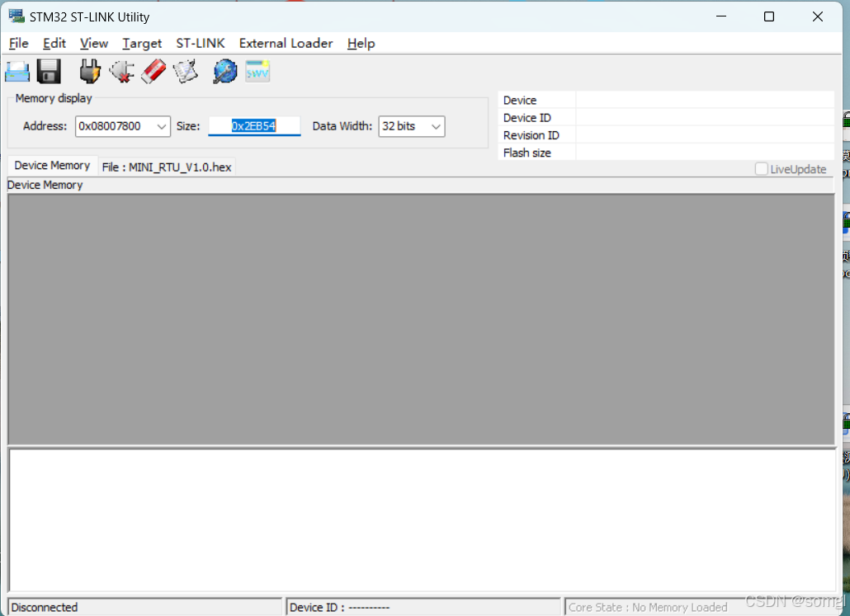Click the Device ID label in info table
Image resolution: width=850 pixels, height=616 pixels.
527,118
